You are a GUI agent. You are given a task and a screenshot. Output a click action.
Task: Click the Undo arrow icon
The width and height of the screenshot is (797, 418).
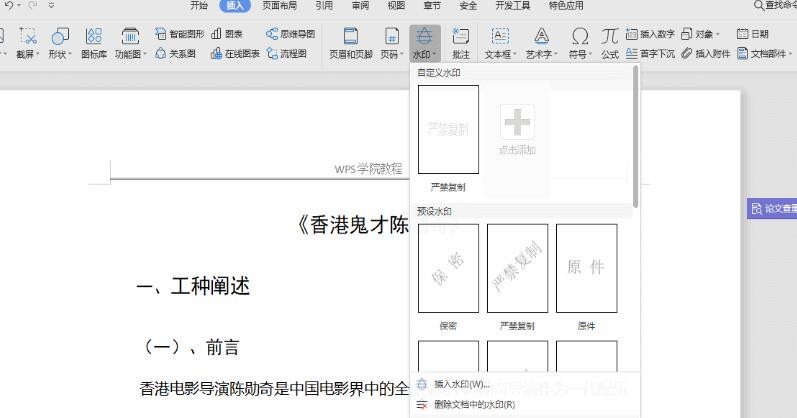click(8, 6)
